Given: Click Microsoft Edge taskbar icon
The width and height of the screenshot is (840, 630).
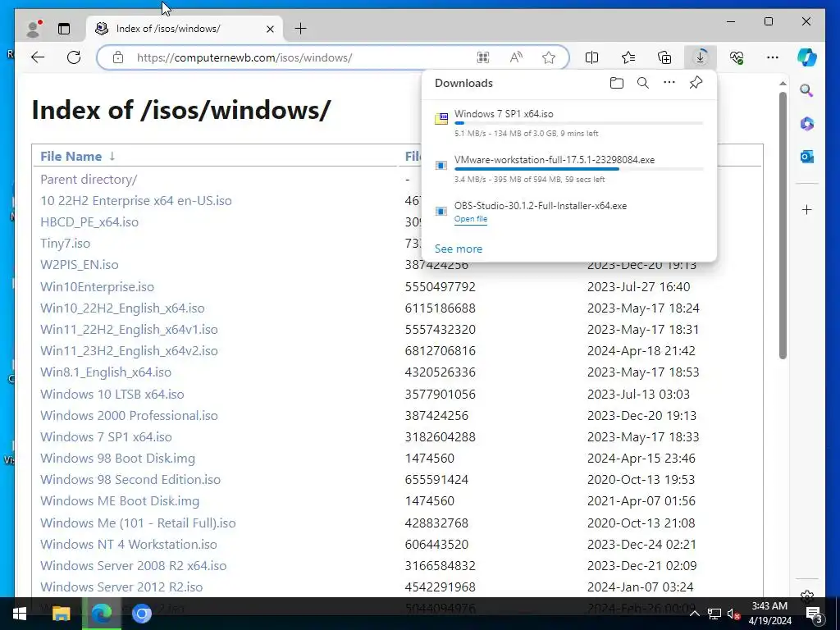Looking at the screenshot, I should (x=101, y=614).
